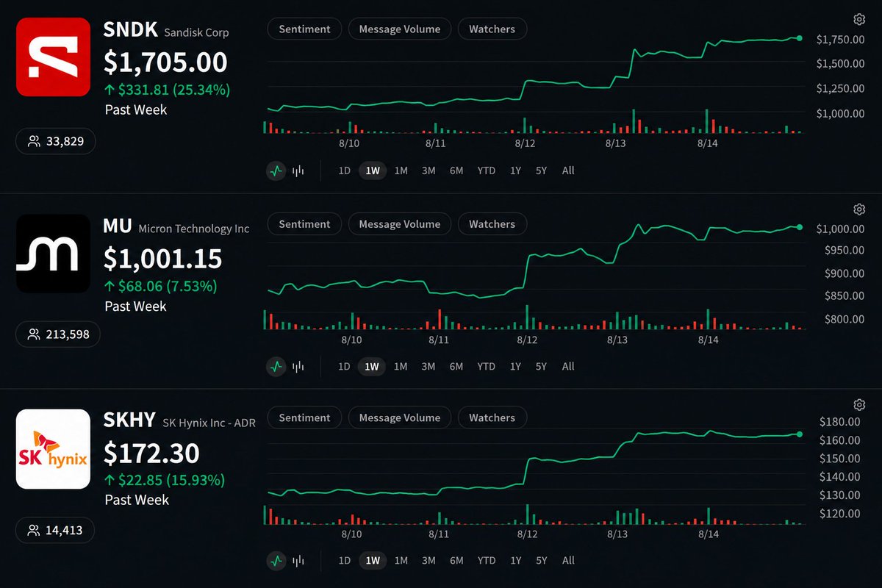Switch MU chart to All range
The width and height of the screenshot is (882, 588).
point(568,366)
